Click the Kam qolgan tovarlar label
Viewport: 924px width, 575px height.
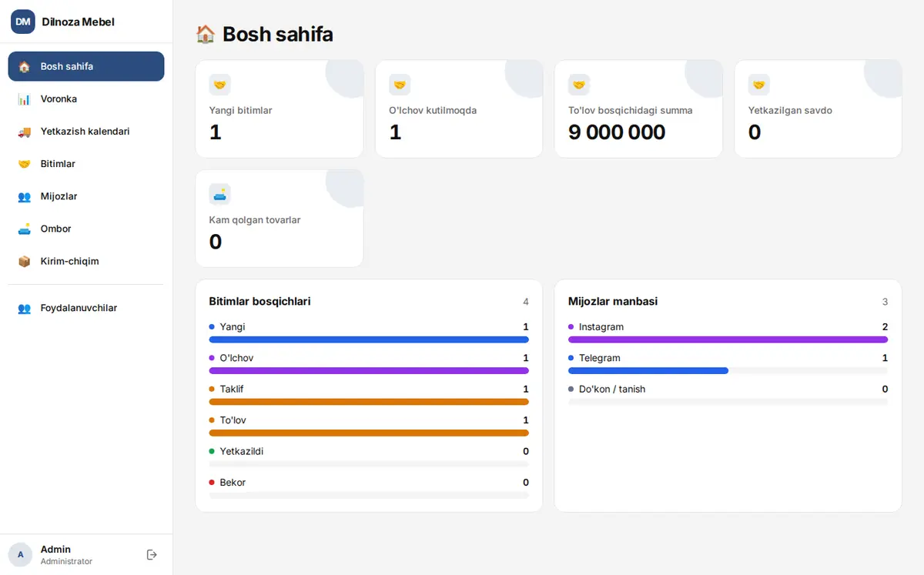(x=255, y=219)
